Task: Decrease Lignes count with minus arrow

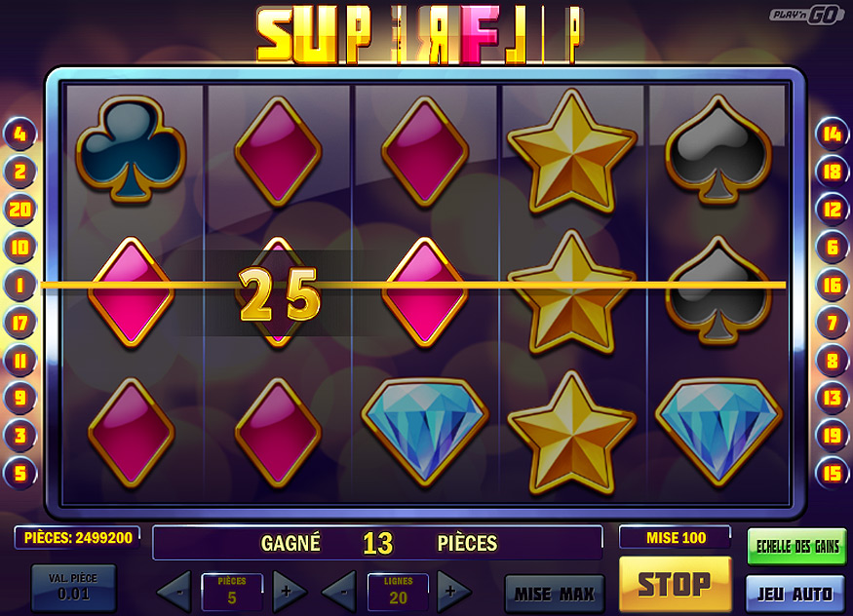Action: tap(340, 591)
